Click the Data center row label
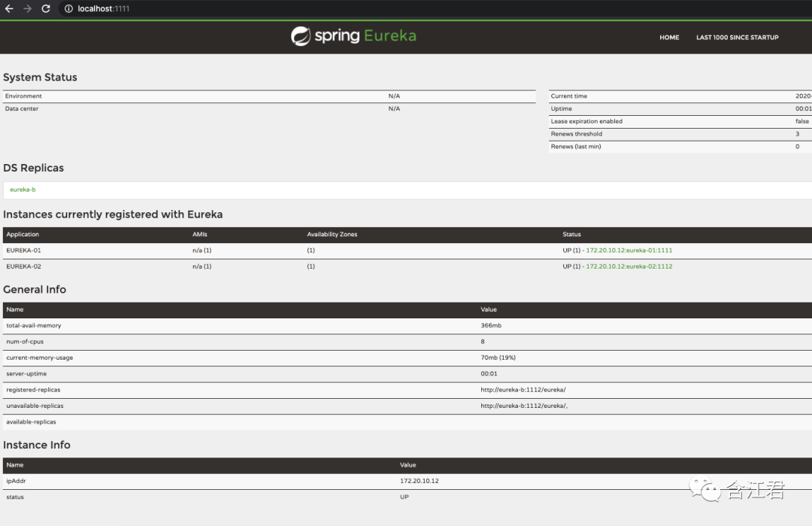 coord(22,109)
